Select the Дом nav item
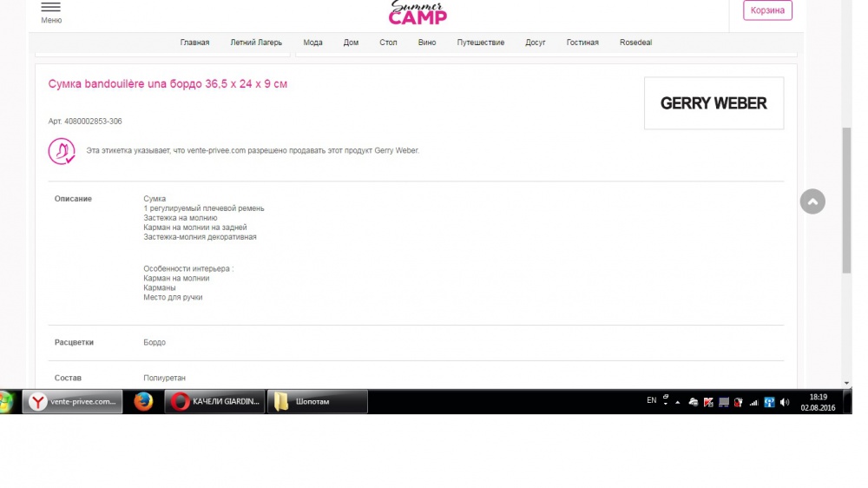The height and width of the screenshot is (488, 868). [x=351, y=43]
